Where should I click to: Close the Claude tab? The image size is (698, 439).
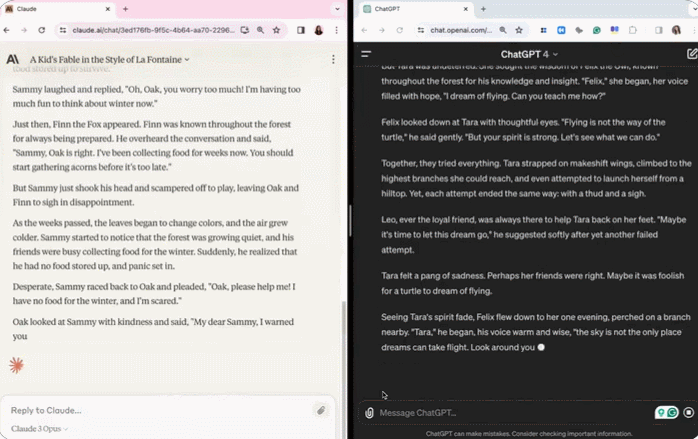[108, 9]
